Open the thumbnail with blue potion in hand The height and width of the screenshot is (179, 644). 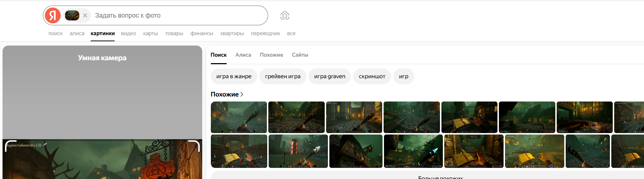[585, 117]
